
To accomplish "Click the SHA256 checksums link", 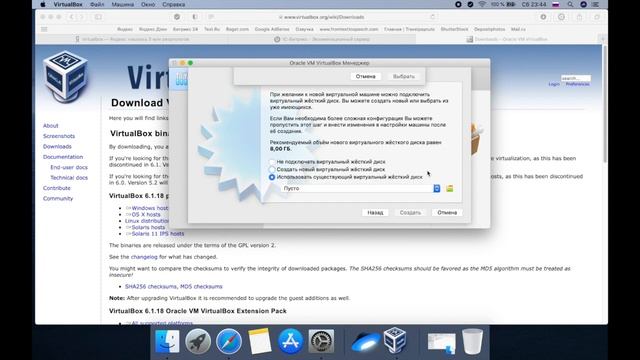I will 151,287.
